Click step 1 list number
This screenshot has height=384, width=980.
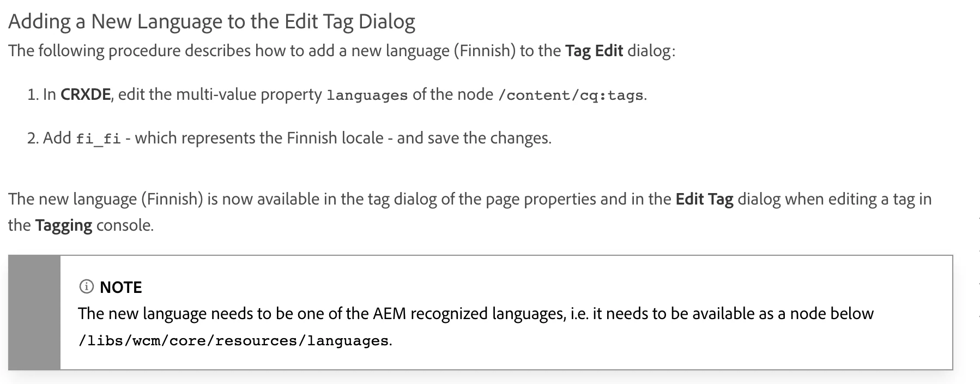(x=33, y=94)
